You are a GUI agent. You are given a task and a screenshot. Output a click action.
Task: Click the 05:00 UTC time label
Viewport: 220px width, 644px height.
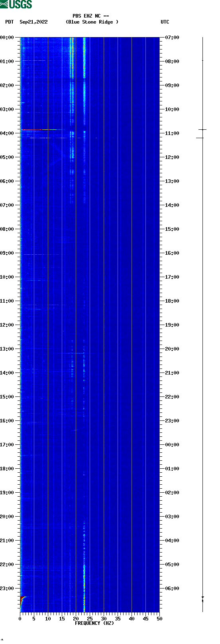(x=172, y=565)
